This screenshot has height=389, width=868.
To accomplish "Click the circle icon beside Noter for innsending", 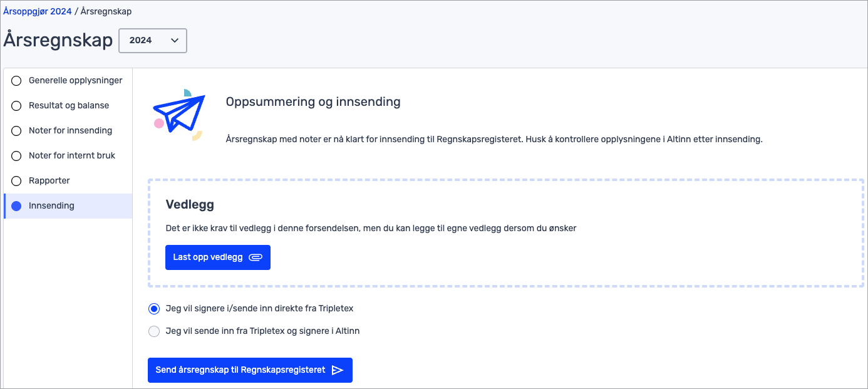I will [16, 131].
